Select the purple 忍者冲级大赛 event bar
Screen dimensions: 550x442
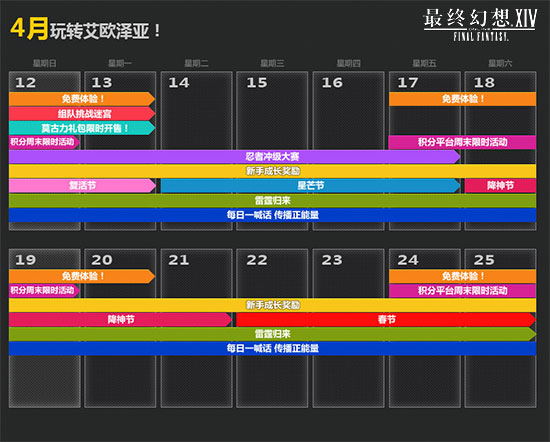[235, 156]
